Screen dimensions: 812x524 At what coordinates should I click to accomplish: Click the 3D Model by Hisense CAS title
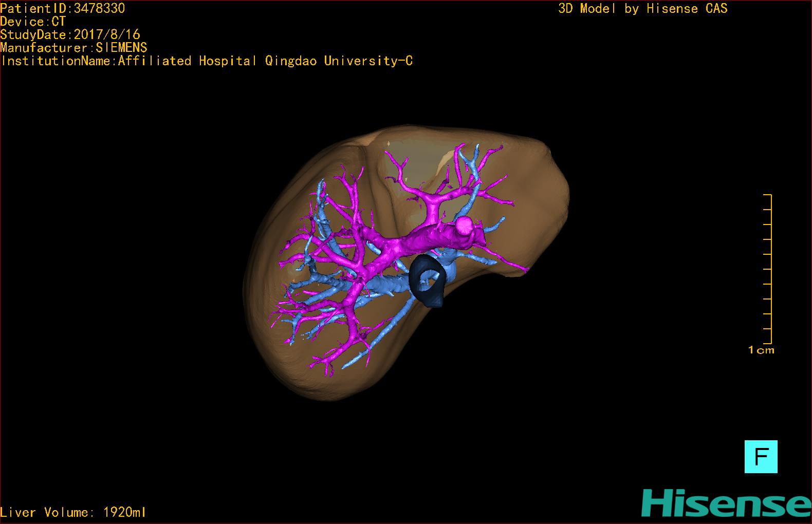coord(643,8)
